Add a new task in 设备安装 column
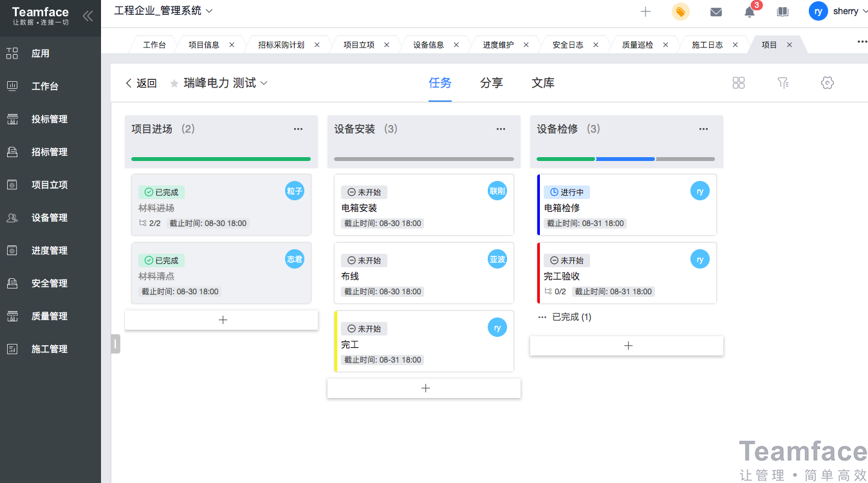868x483 pixels. coord(424,388)
